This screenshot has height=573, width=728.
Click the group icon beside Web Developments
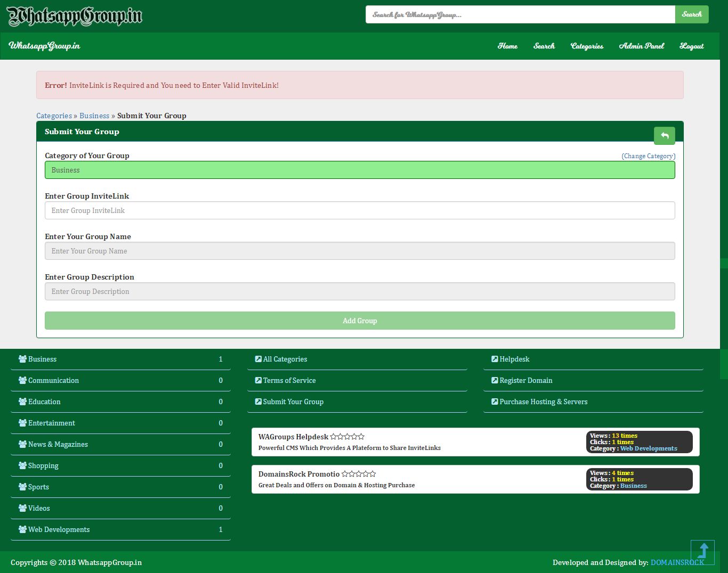pos(22,529)
